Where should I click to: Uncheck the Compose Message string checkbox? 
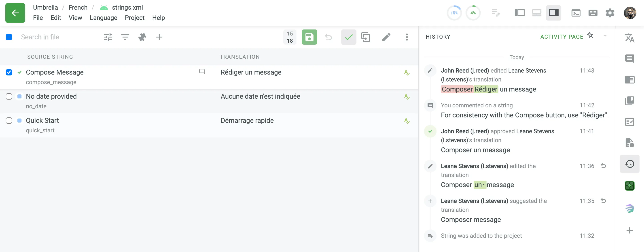pos(9,72)
